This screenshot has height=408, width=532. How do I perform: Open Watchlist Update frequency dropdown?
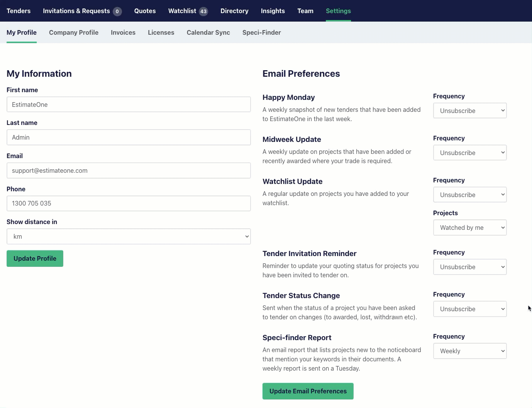click(470, 195)
